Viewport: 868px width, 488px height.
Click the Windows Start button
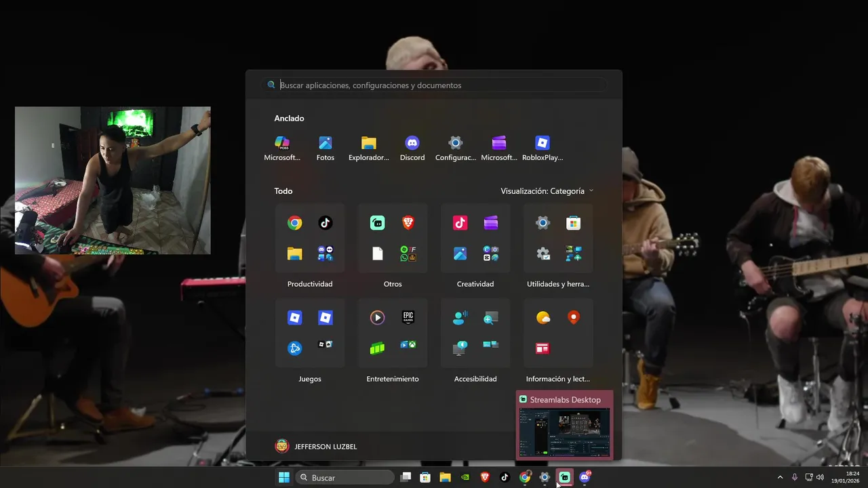(x=284, y=477)
